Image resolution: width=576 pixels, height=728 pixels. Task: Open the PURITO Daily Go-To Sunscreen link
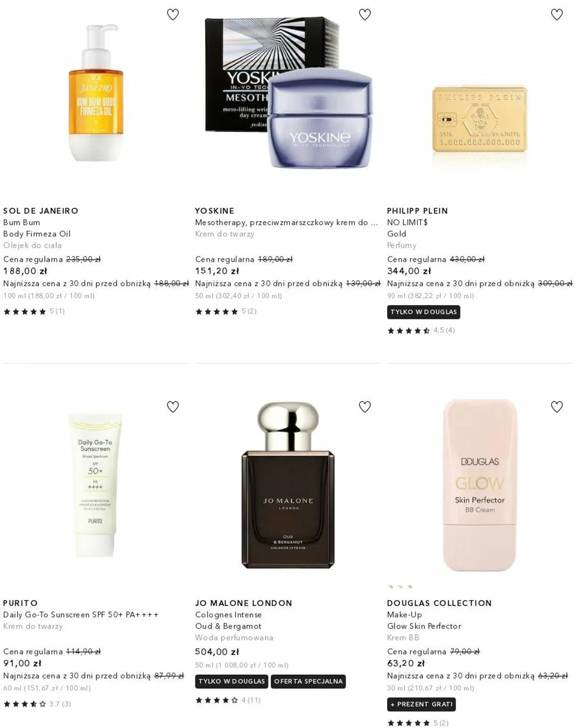tap(81, 615)
